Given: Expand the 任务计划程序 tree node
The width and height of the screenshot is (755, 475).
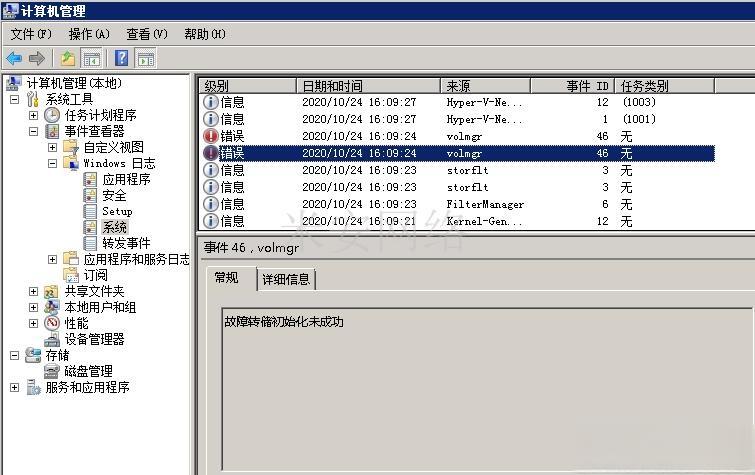Looking at the screenshot, I should coord(33,115).
